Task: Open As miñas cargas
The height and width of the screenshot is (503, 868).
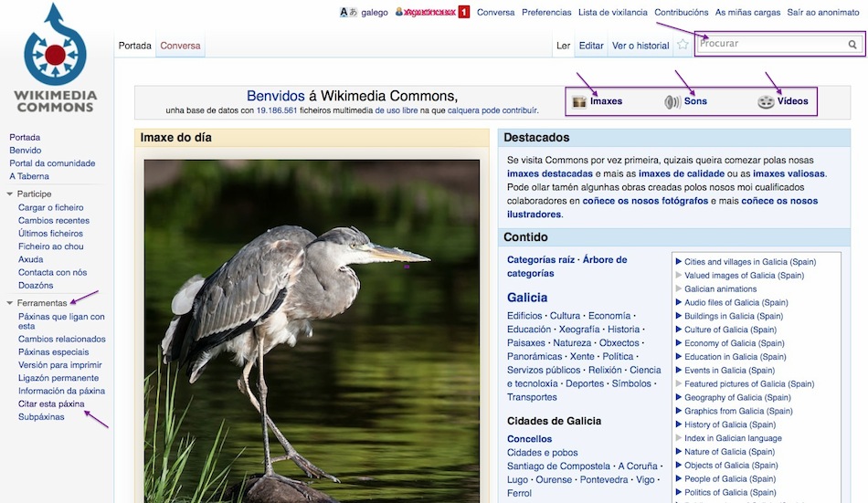Action: point(748,12)
